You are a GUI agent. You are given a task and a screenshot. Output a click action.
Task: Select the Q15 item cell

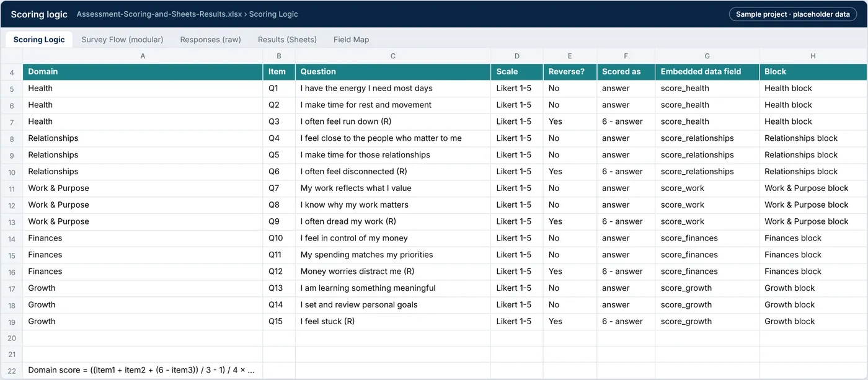click(x=279, y=322)
